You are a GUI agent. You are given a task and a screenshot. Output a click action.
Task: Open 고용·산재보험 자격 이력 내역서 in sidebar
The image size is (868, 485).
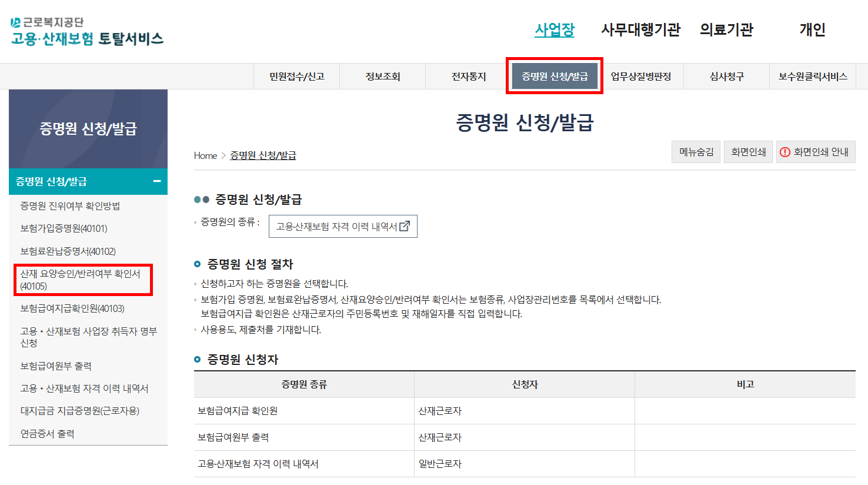point(84,388)
